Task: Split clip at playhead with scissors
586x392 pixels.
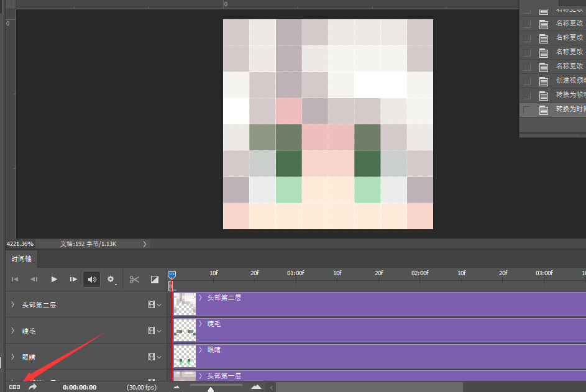Action: pyautogui.click(x=134, y=280)
